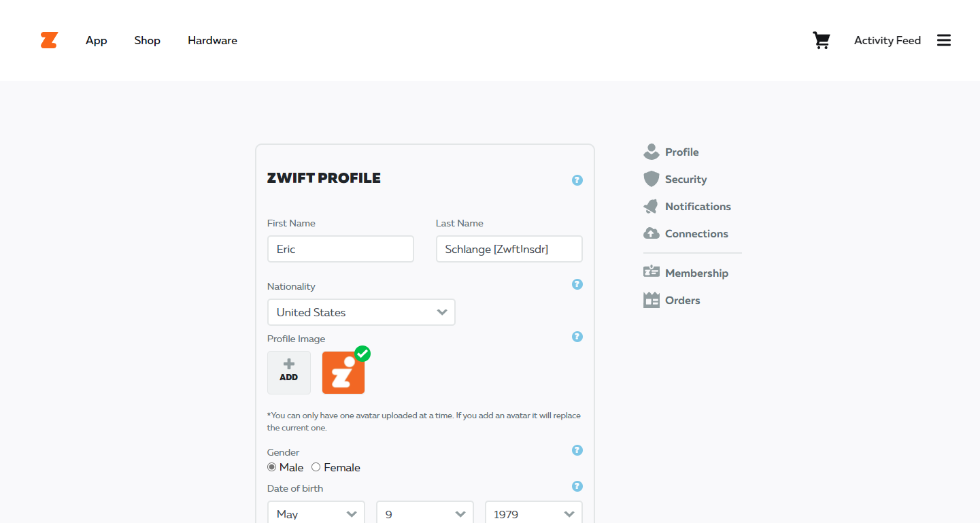Image resolution: width=980 pixels, height=523 pixels.
Task: Select the orange Zwift avatar thumbnail
Action: click(343, 373)
